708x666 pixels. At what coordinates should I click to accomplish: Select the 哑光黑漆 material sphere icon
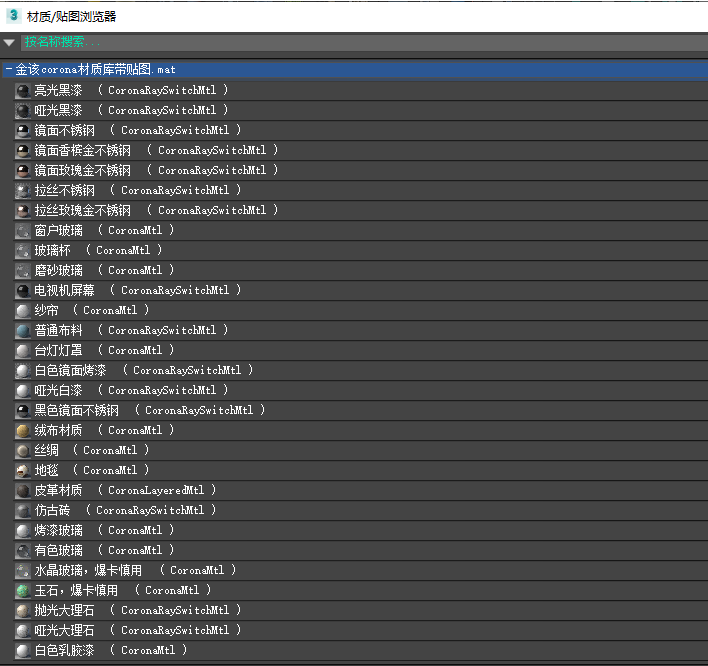tap(23, 111)
